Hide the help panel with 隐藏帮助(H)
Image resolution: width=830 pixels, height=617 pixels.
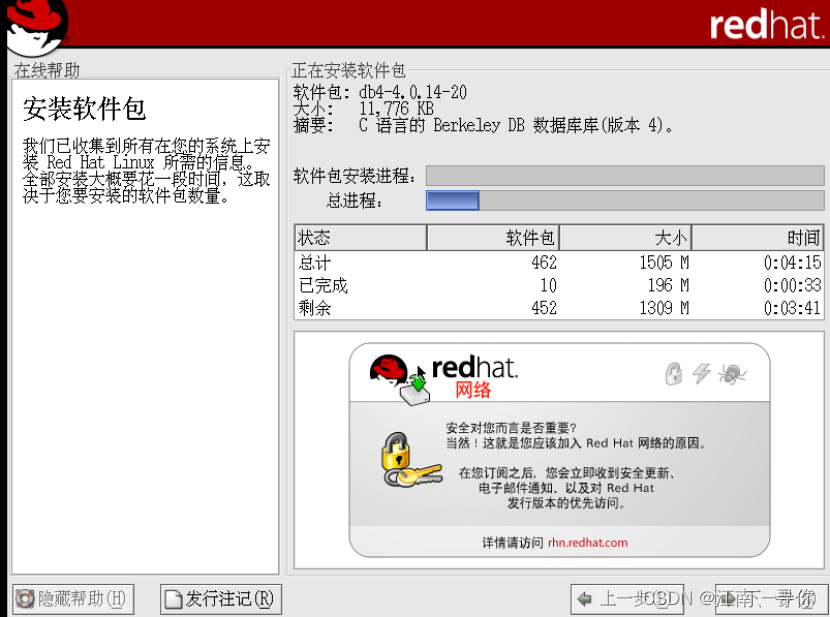point(73,599)
